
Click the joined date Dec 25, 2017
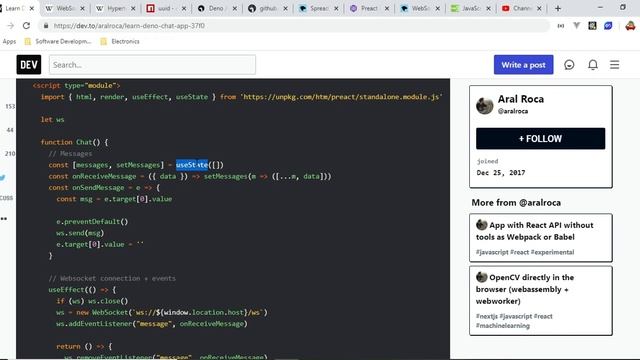pyautogui.click(x=501, y=173)
